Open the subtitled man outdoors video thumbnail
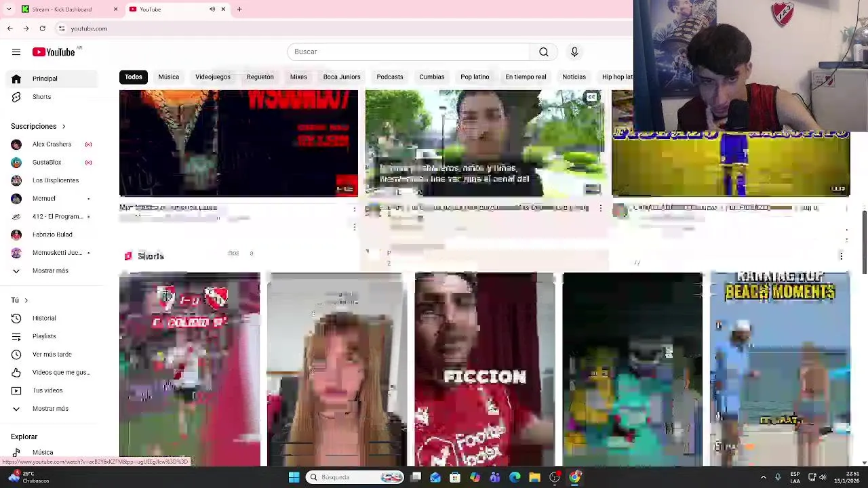868x488 pixels. tap(484, 143)
